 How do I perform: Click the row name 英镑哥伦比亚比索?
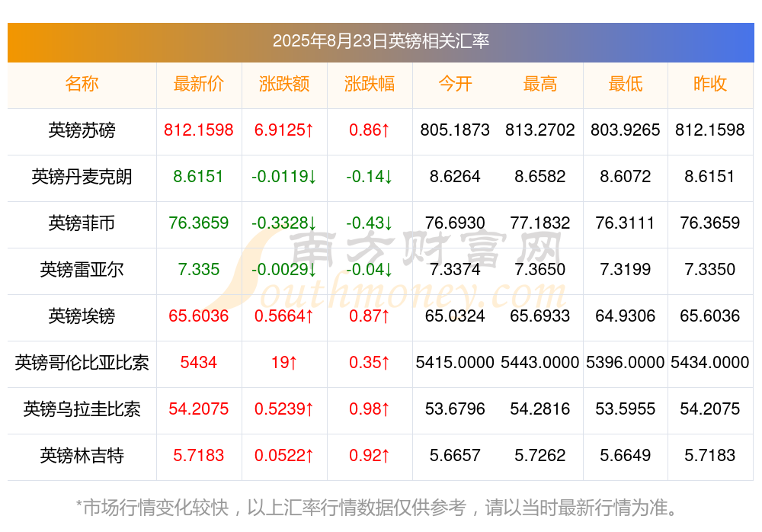coord(82,363)
